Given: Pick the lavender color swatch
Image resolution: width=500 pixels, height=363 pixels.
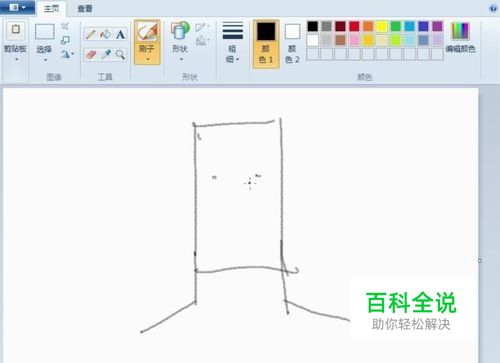Looking at the screenshot, I should click(437, 40).
